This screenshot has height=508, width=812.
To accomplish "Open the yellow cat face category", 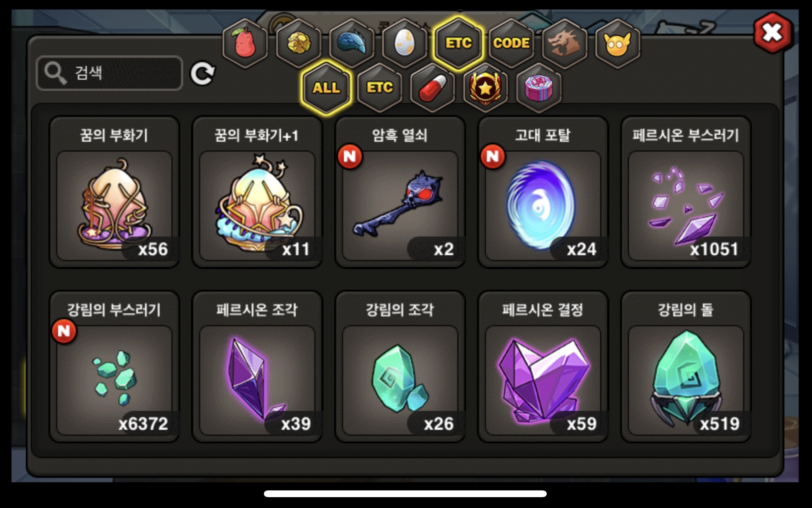I will tap(618, 43).
